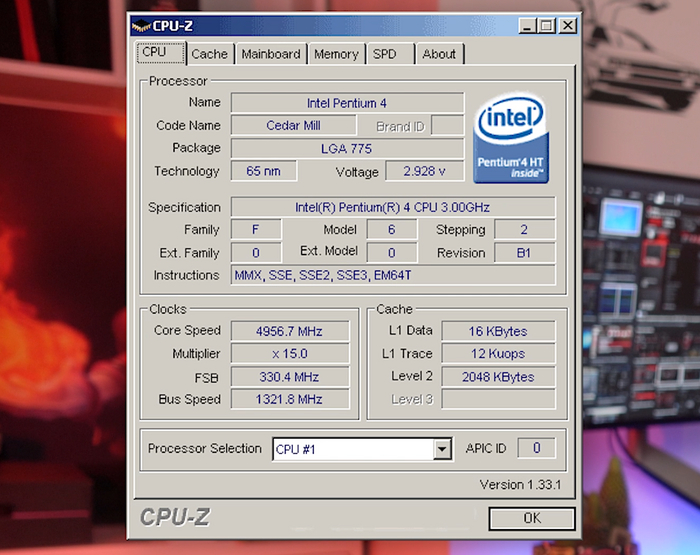Click the '2.928 v' voltage value
The width and height of the screenshot is (700, 555).
[425, 171]
